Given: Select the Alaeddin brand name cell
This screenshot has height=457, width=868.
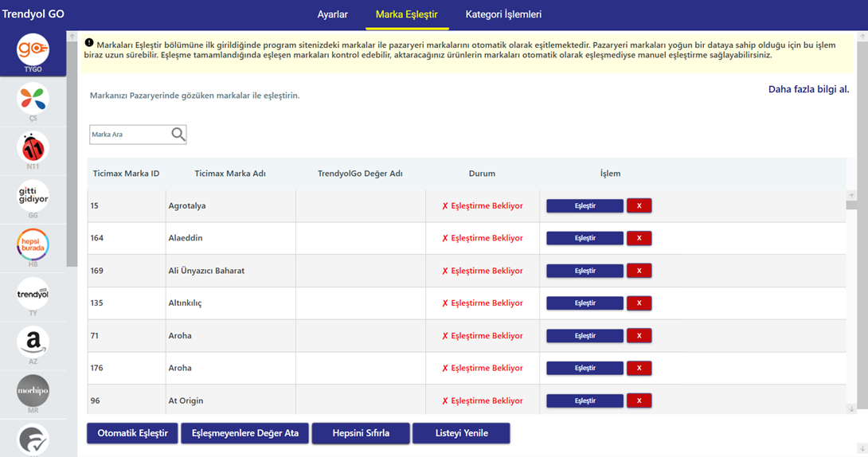Looking at the screenshot, I should (230, 238).
